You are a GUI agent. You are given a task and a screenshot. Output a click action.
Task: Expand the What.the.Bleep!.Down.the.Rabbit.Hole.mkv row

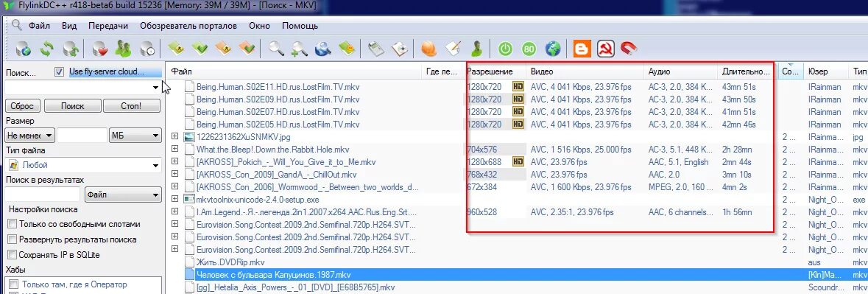pos(175,150)
